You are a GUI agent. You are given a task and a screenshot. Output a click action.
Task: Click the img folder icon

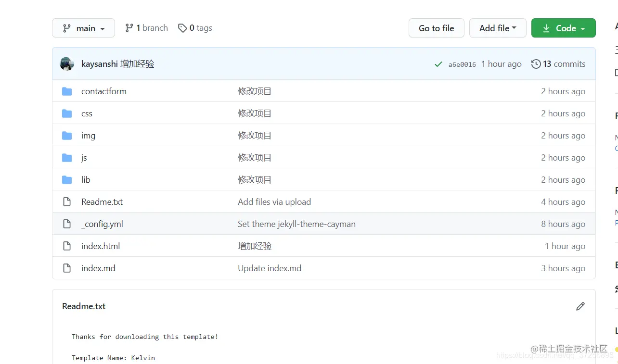point(67,136)
